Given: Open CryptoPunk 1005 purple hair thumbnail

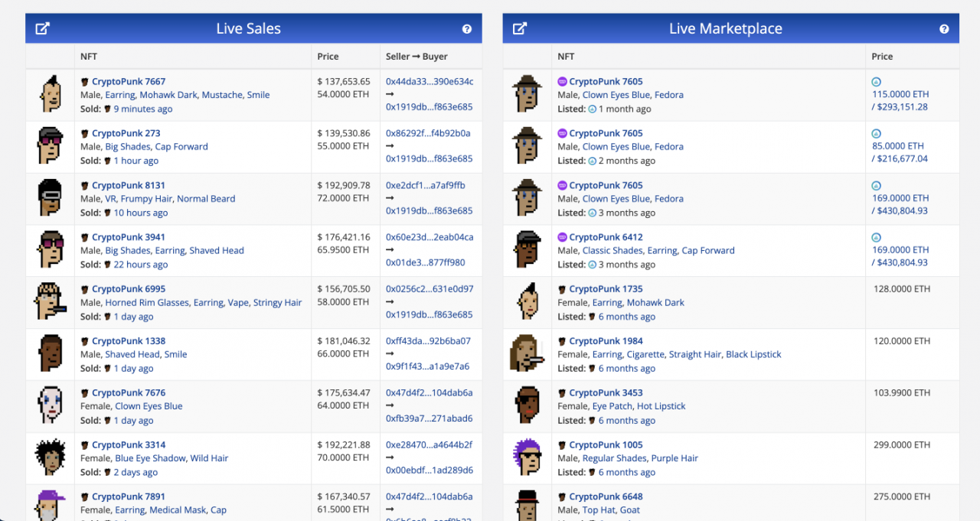Looking at the screenshot, I should pyautogui.click(x=528, y=458).
